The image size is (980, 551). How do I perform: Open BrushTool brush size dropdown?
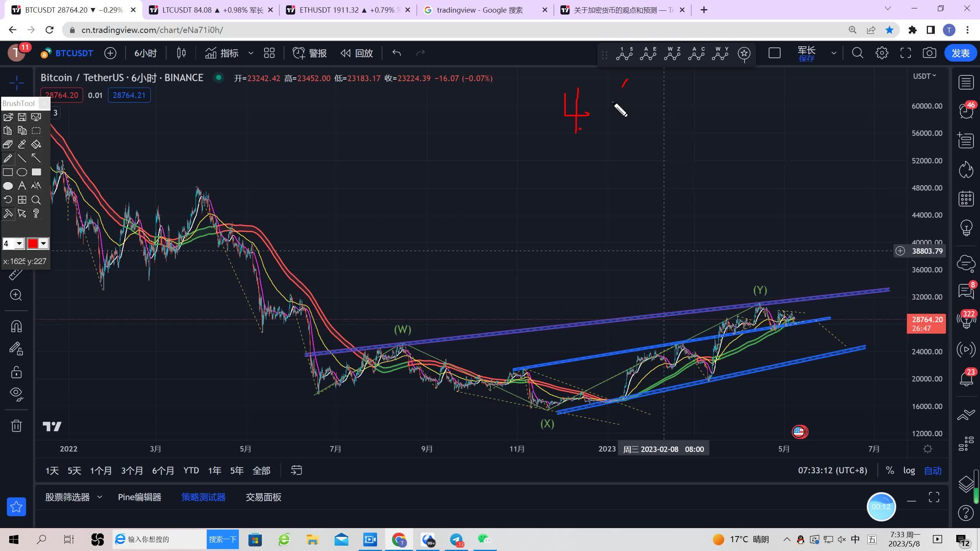point(19,243)
